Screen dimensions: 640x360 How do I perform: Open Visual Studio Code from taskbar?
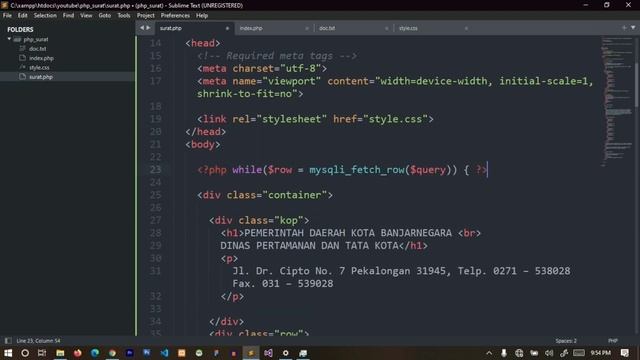(x=164, y=353)
